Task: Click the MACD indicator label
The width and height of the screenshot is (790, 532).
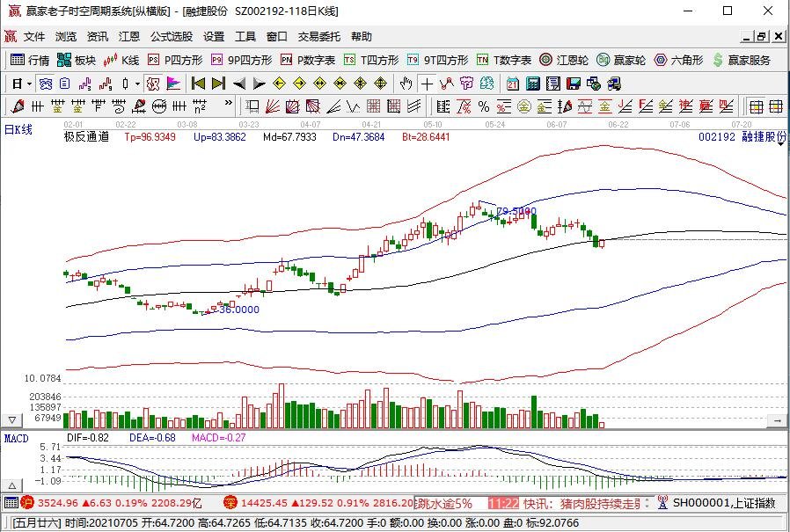Action: (x=16, y=438)
